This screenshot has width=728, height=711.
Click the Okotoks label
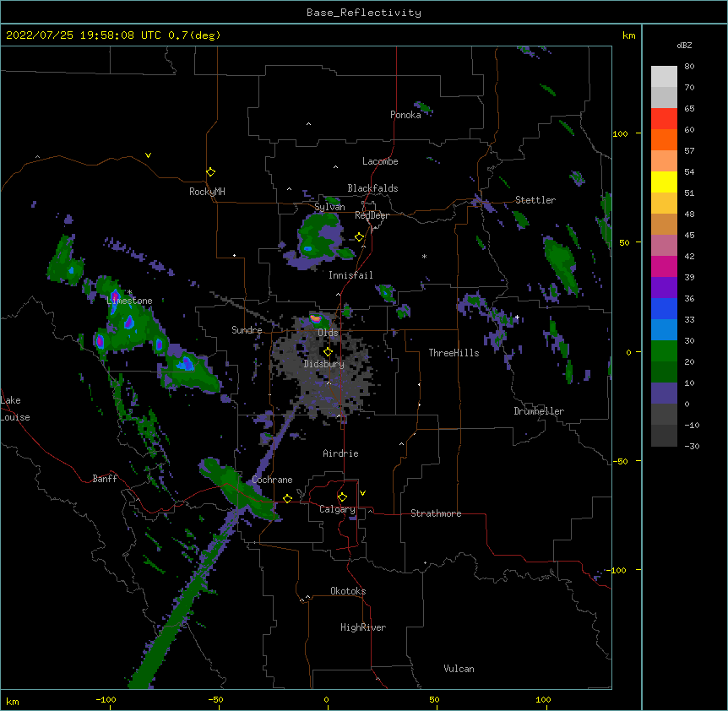pyautogui.click(x=348, y=591)
